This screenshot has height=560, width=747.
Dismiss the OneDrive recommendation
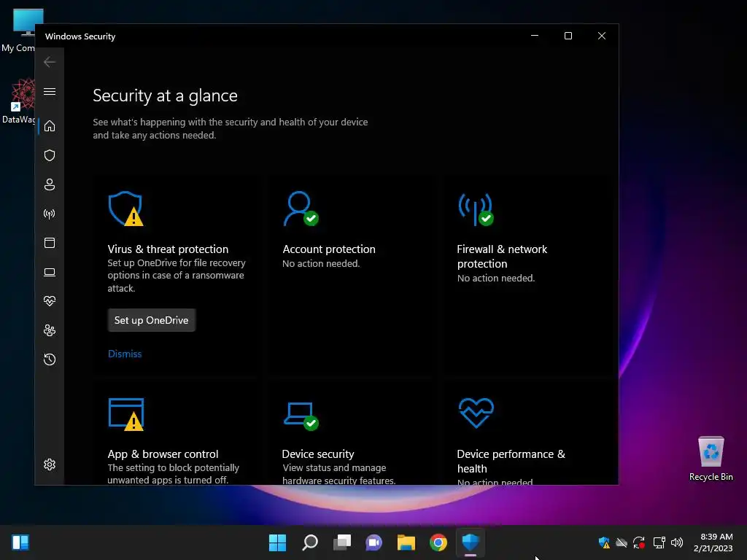coord(125,354)
